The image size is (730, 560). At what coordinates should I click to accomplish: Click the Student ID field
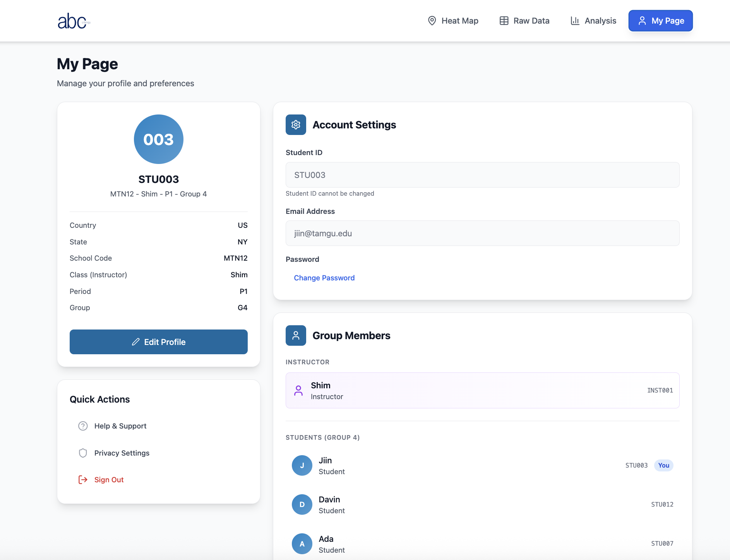click(x=482, y=175)
